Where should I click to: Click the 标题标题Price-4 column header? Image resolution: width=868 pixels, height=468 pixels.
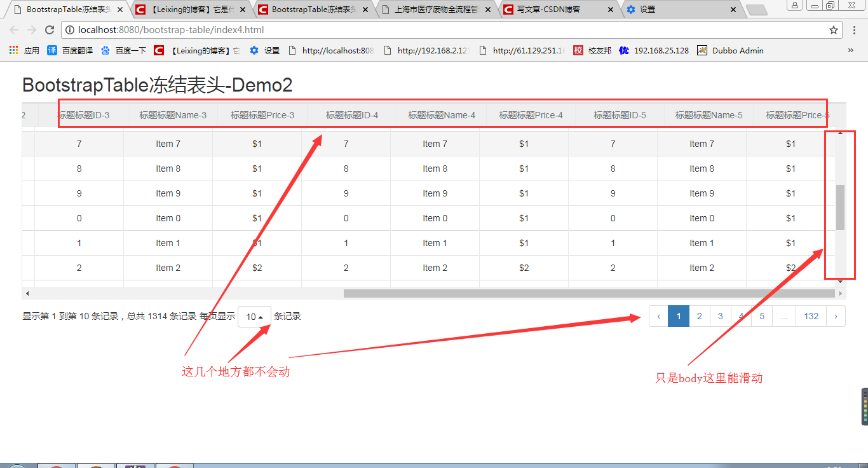pyautogui.click(x=531, y=115)
